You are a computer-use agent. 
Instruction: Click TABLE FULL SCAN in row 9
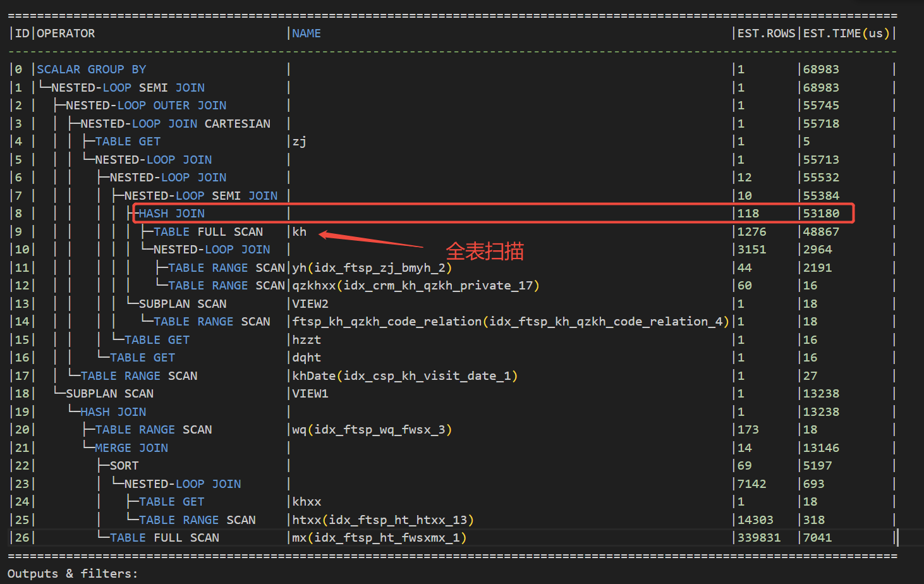208,232
